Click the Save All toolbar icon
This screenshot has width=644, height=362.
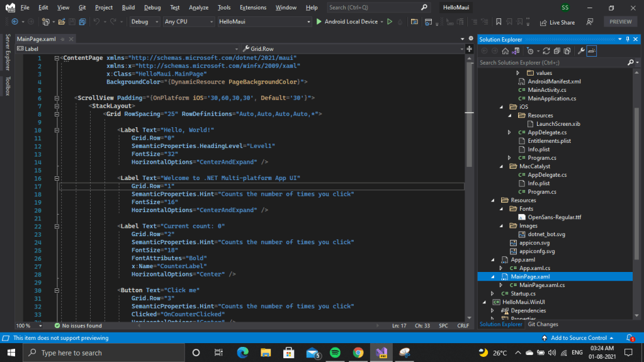pos(82,22)
